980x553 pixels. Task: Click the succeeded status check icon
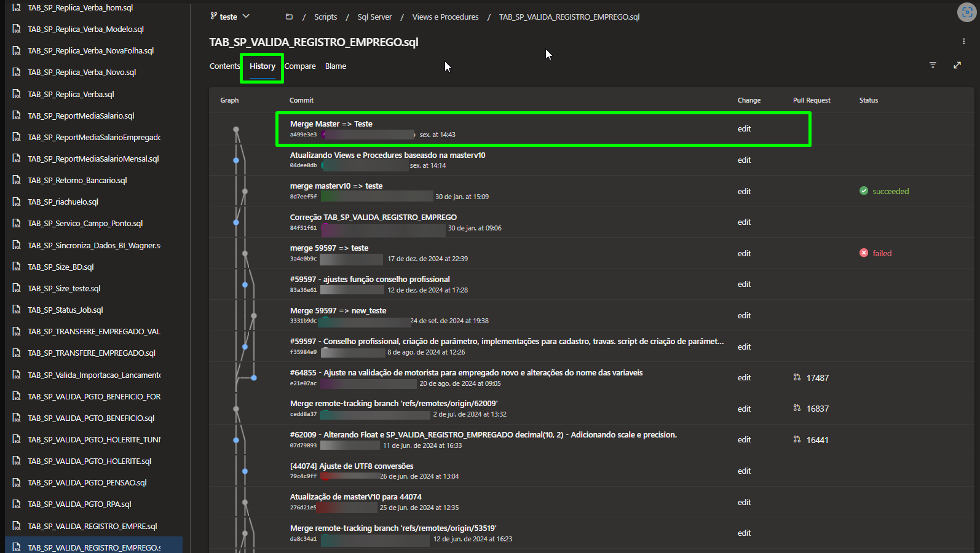(864, 190)
